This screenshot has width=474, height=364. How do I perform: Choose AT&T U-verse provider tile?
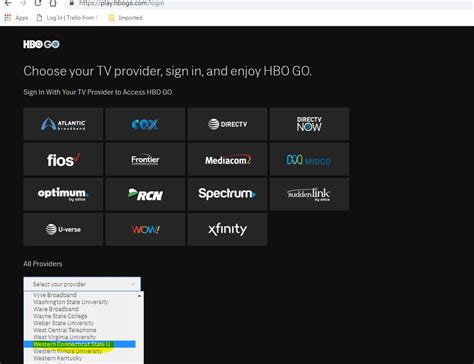(x=63, y=229)
